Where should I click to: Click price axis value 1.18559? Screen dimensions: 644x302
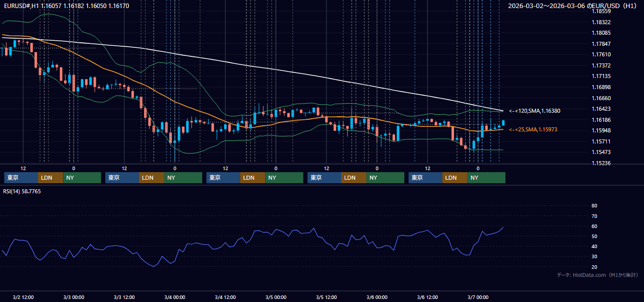[x=601, y=11]
